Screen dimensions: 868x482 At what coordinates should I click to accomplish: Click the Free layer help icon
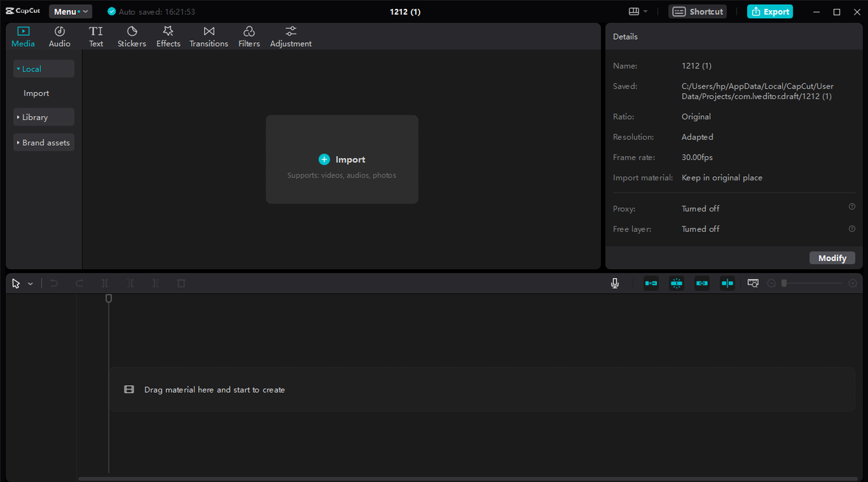pyautogui.click(x=852, y=228)
